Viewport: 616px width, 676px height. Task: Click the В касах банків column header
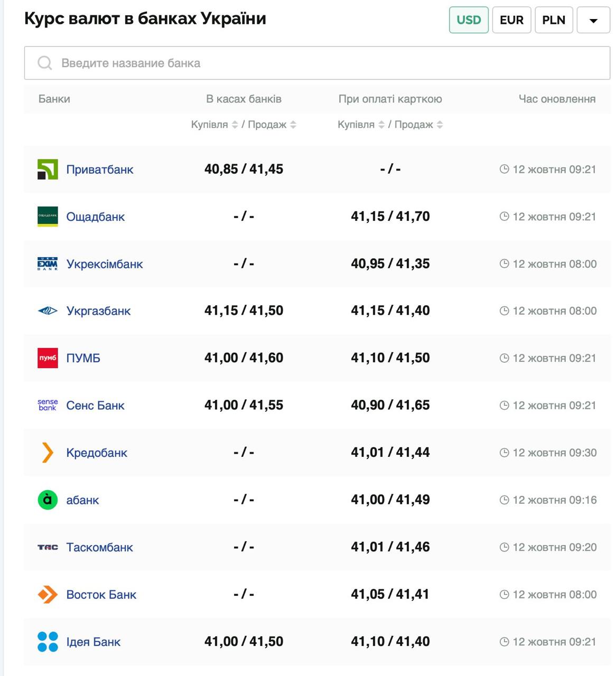244,99
